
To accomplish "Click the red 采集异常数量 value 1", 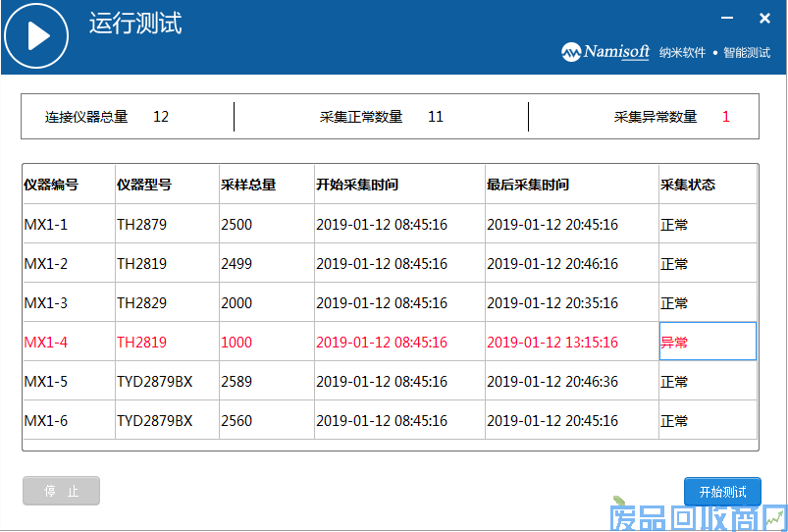I will tap(726, 117).
